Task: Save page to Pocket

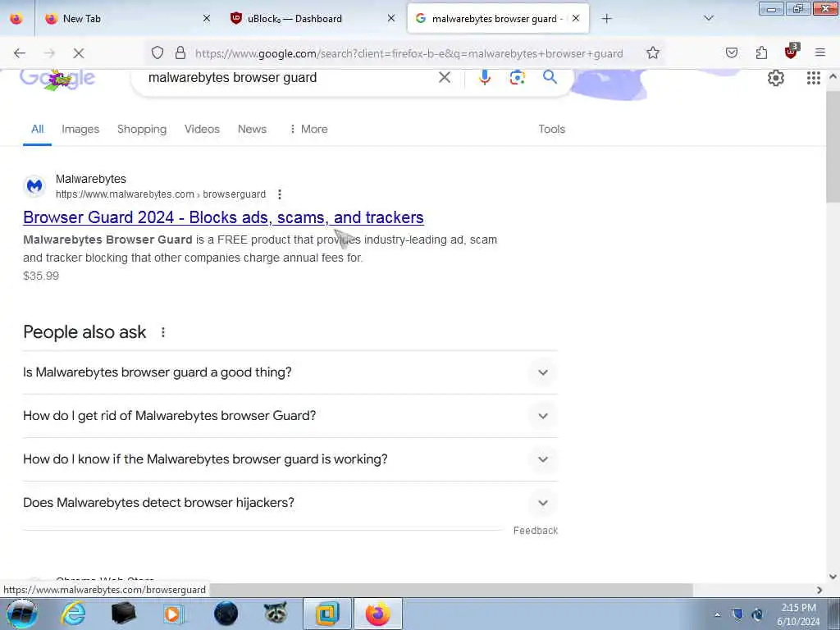Action: tap(732, 53)
